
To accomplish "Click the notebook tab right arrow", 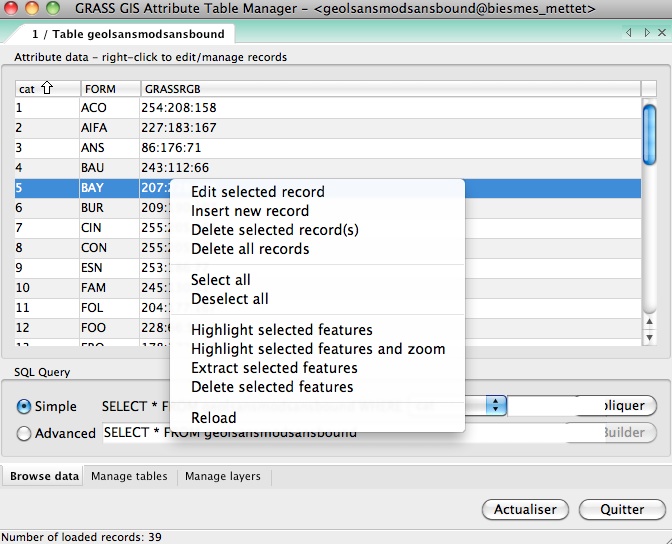I will 645,34.
